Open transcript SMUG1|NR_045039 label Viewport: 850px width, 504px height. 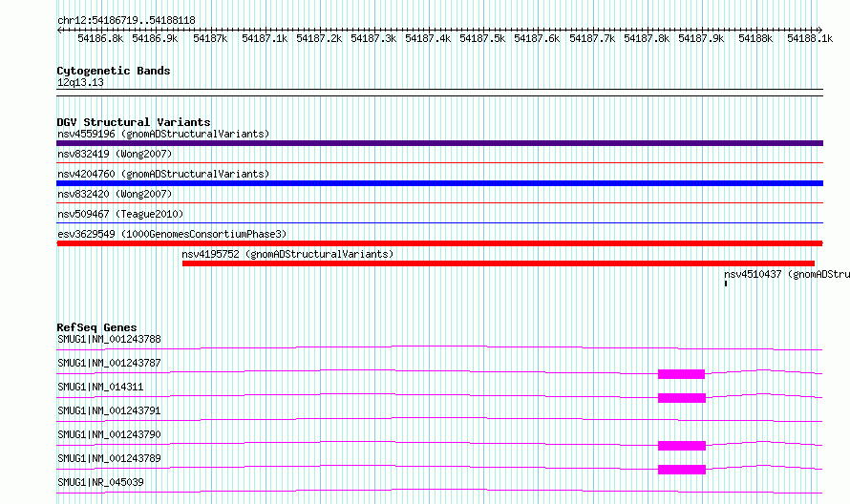click(x=100, y=482)
